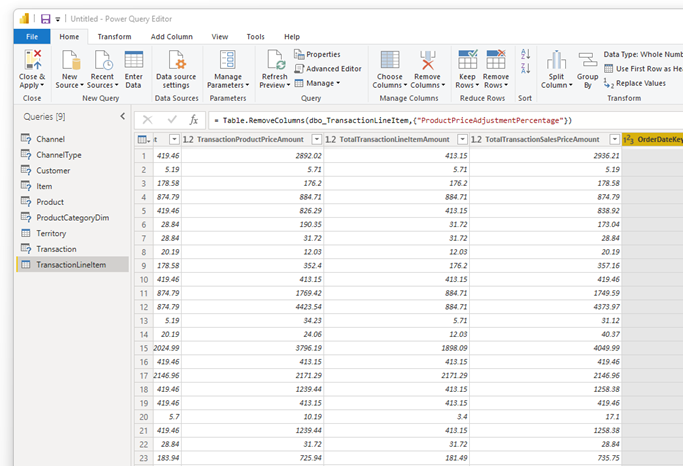Click the Split Column icon
This screenshot has width=683, height=466.
tap(556, 60)
